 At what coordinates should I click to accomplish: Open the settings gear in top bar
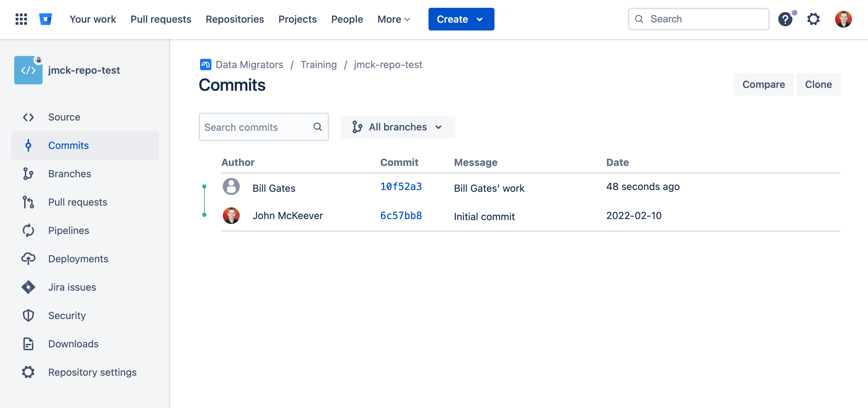click(813, 19)
